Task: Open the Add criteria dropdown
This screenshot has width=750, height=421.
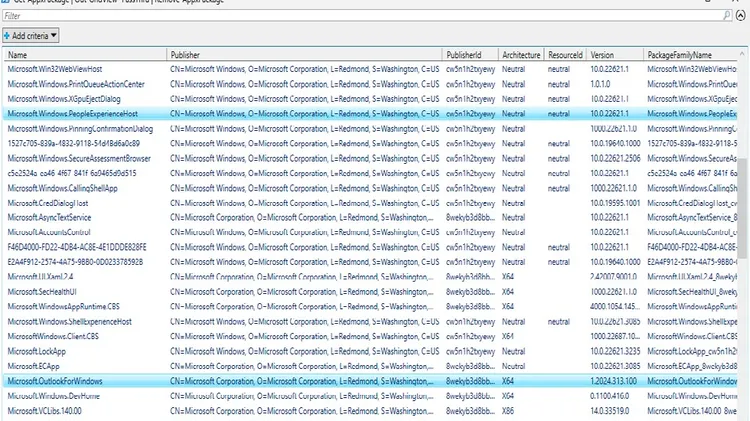Action: (31, 35)
